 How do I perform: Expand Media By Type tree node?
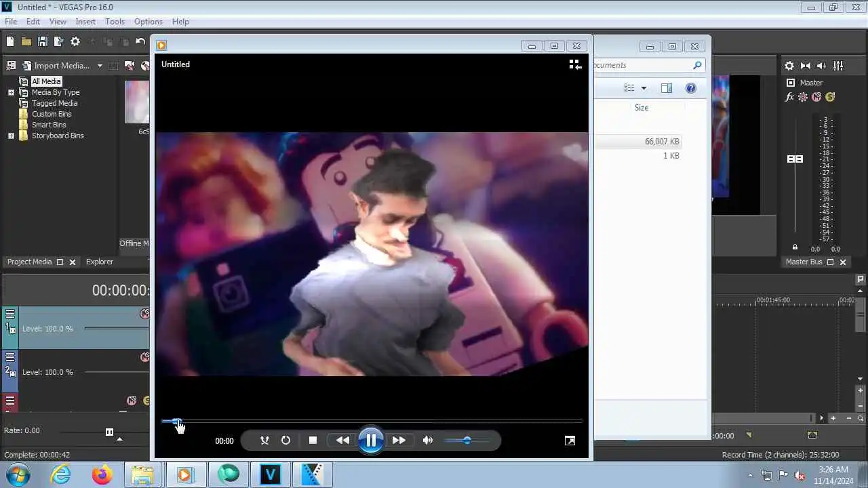[11, 92]
